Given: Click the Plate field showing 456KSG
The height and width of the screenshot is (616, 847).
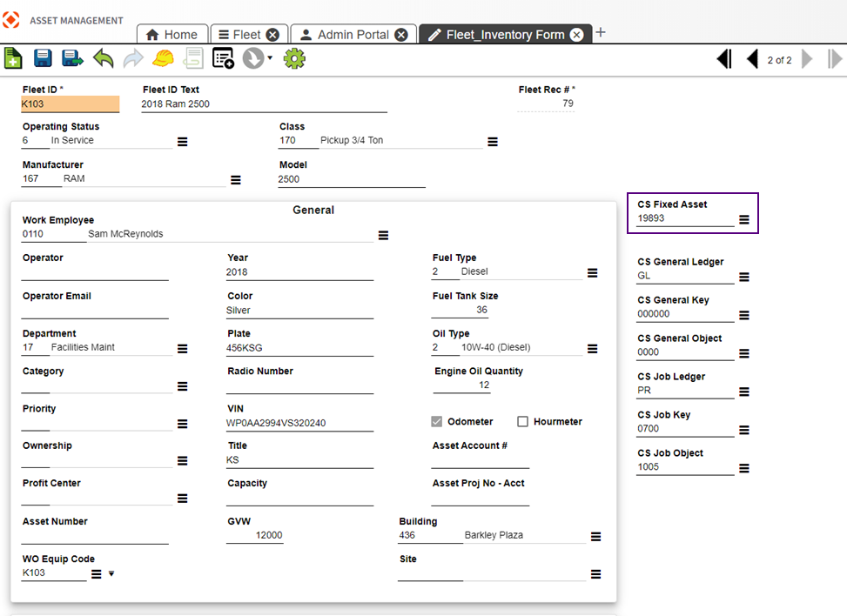Looking at the screenshot, I should tap(299, 348).
